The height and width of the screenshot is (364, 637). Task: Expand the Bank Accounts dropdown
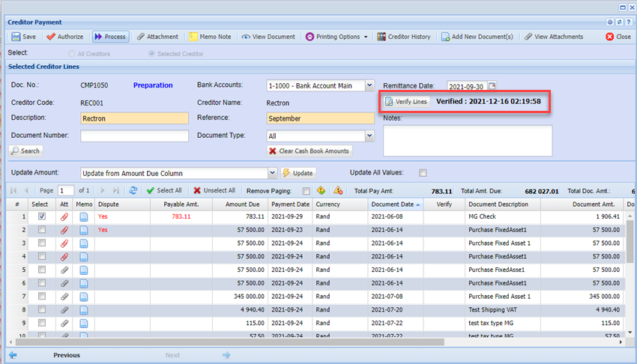coord(369,86)
